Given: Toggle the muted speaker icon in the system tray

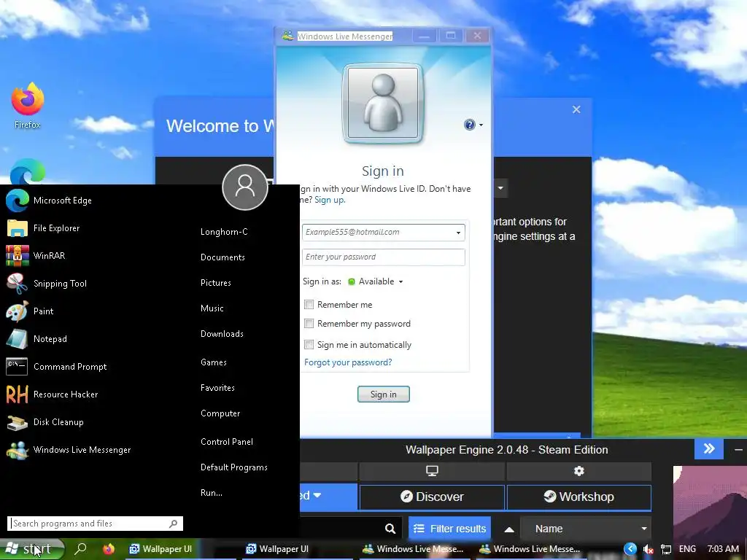Looking at the screenshot, I should 648,549.
